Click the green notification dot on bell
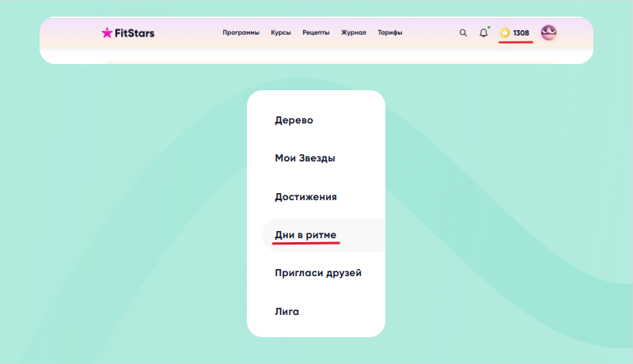Image resolution: width=633 pixels, height=364 pixels. tap(489, 28)
